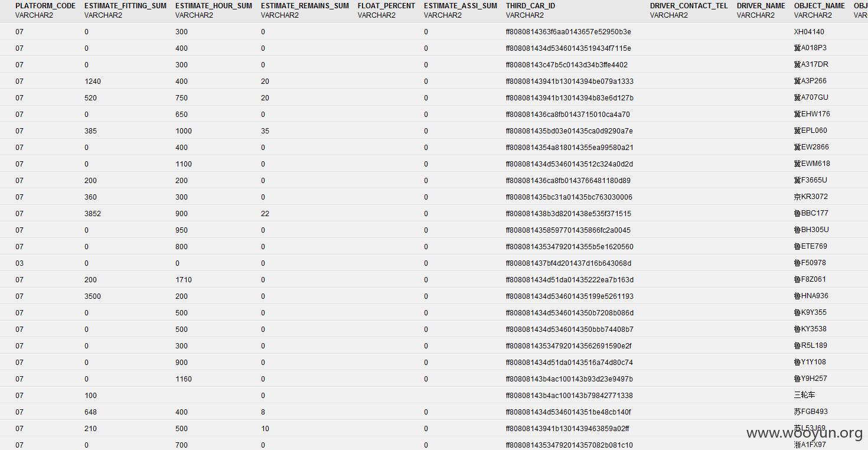Select car ID ending in 357082b081c10
The width and height of the screenshot is (868, 450).
pos(569,445)
